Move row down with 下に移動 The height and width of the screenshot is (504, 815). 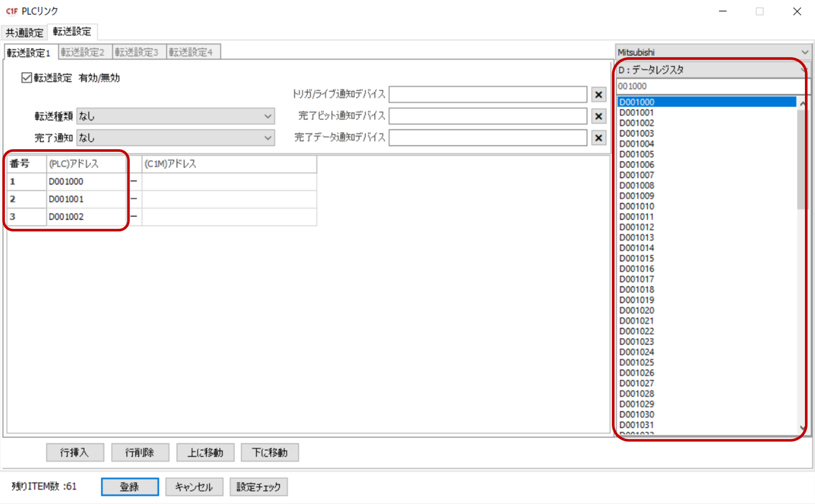click(270, 453)
